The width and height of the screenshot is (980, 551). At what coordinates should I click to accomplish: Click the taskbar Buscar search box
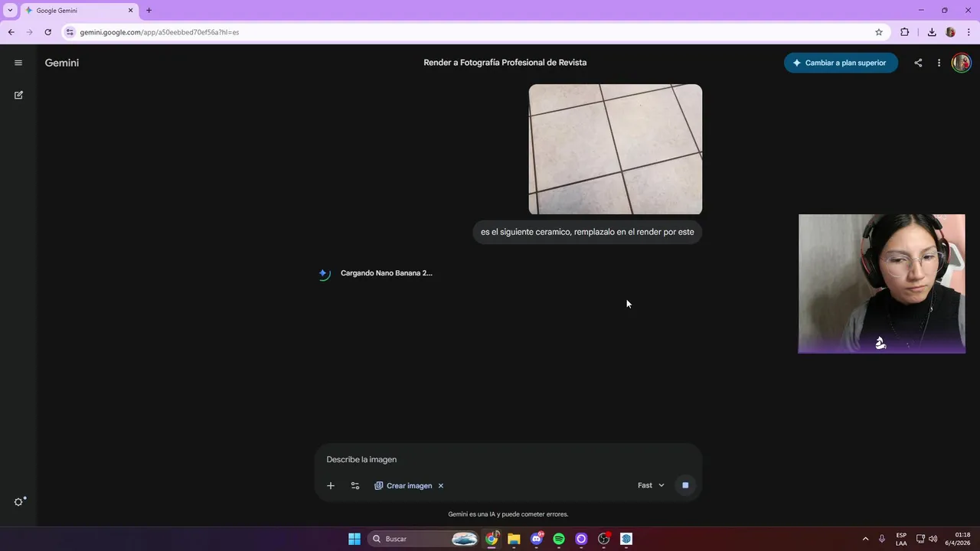(425, 539)
